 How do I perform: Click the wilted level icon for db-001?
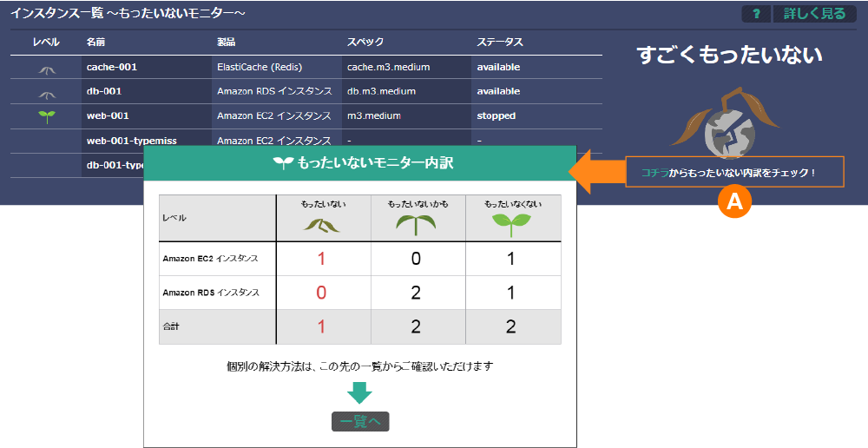click(47, 95)
